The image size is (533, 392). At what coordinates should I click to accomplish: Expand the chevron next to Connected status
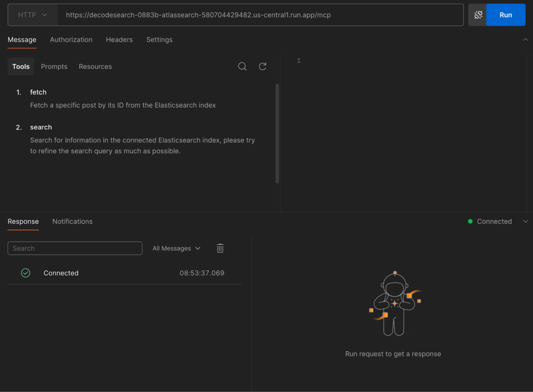click(x=525, y=221)
